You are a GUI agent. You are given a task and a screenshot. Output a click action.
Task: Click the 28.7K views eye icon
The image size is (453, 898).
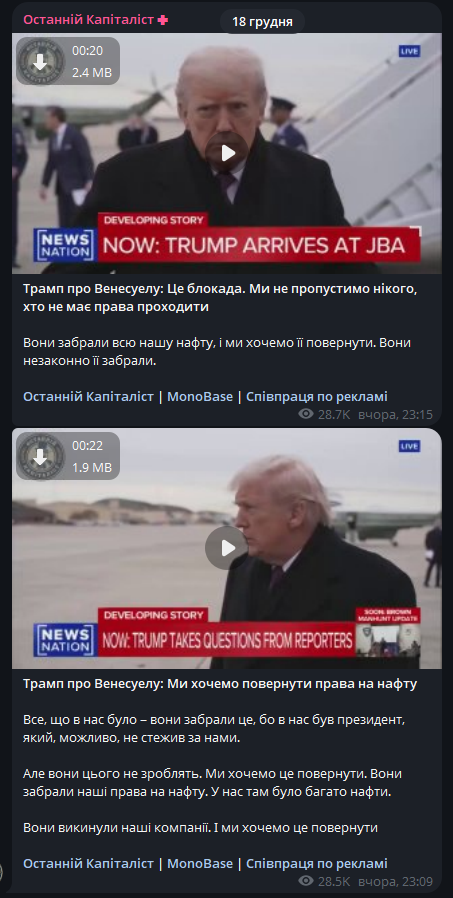[x=306, y=414]
